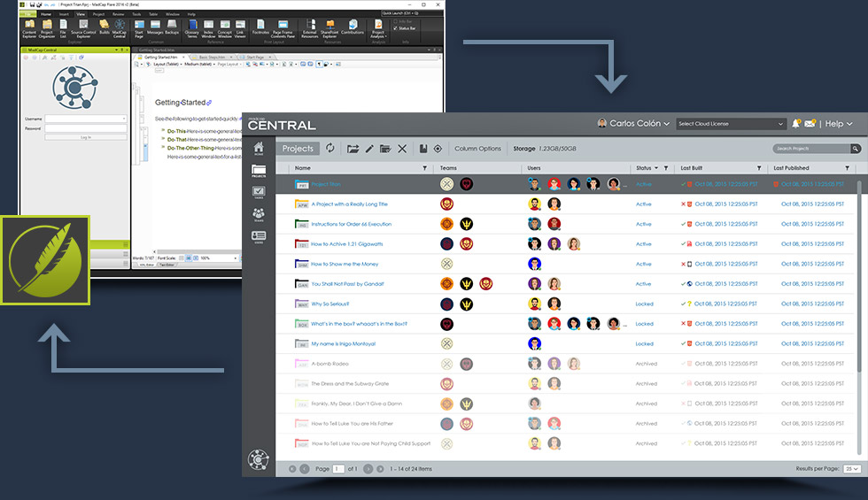Open Content Explorer in Flare ribbon
The width and height of the screenshot is (868, 500).
29,28
